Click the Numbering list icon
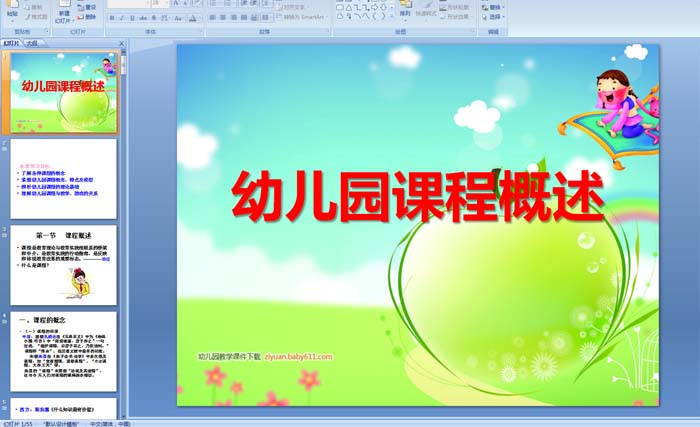The height and width of the screenshot is (427, 700). (x=228, y=3)
